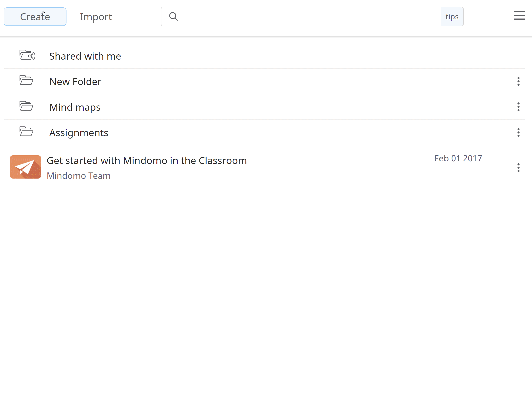The height and width of the screenshot is (403, 532).
Task: Click the Mindomo Team author label
Action: pos(79,176)
